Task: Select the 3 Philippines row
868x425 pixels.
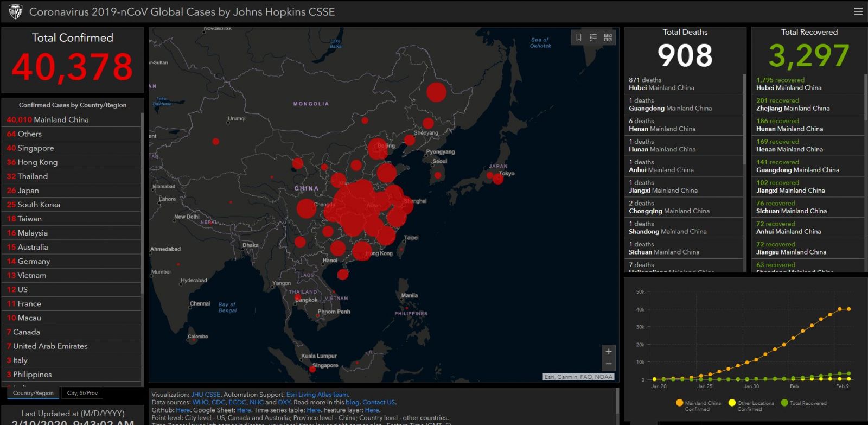Action: click(71, 374)
